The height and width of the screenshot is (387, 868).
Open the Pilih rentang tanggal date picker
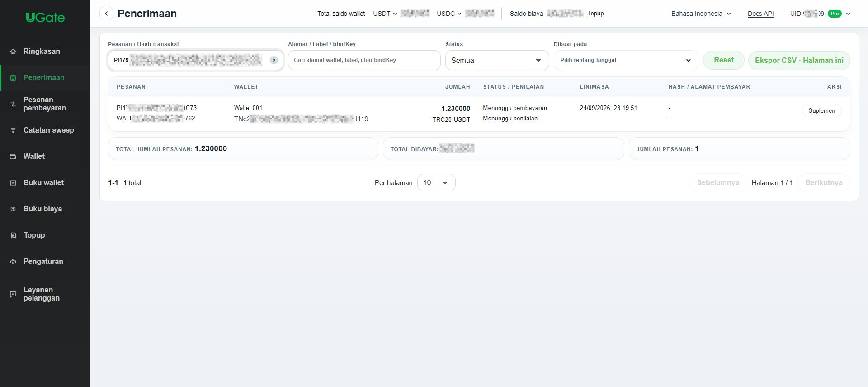(x=626, y=60)
